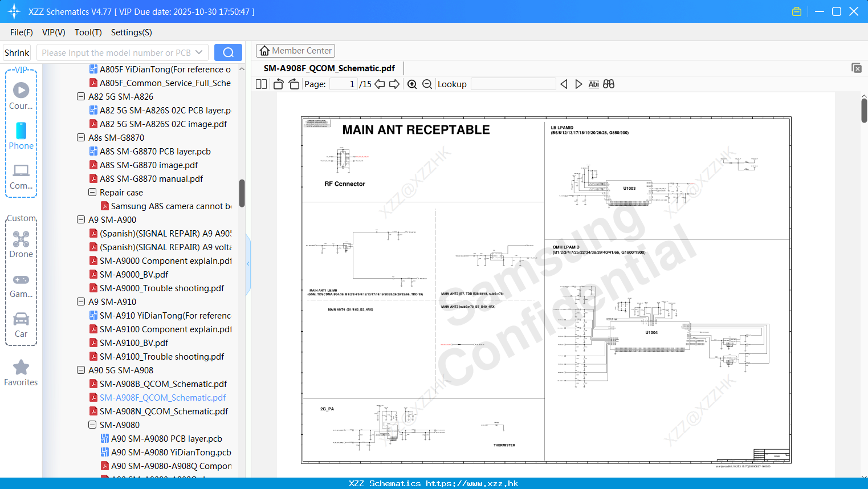Image resolution: width=868 pixels, height=489 pixels.
Task: Click the file tree scrollbar thumb
Action: (x=242, y=193)
